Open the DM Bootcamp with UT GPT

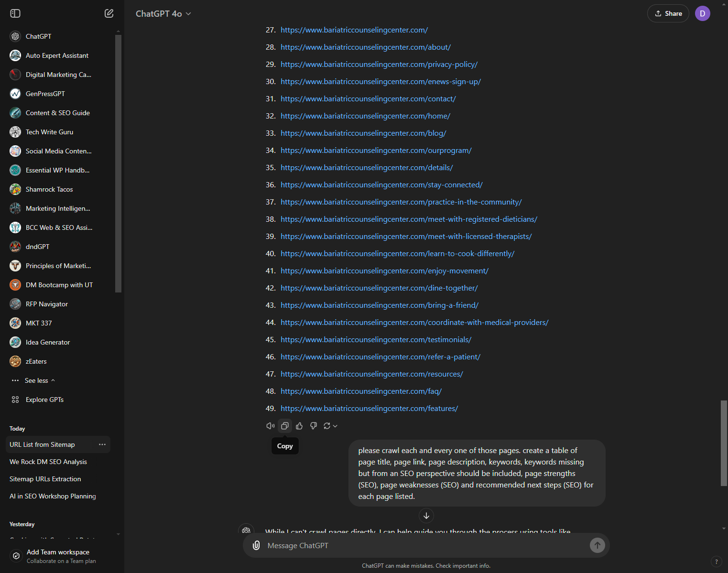click(60, 285)
